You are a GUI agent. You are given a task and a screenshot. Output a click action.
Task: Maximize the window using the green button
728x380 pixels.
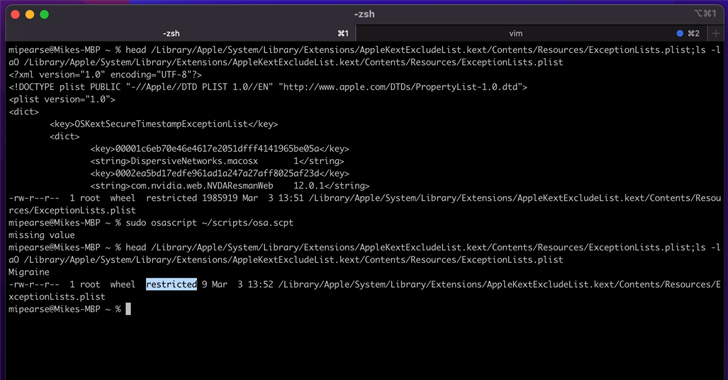pyautogui.click(x=45, y=14)
